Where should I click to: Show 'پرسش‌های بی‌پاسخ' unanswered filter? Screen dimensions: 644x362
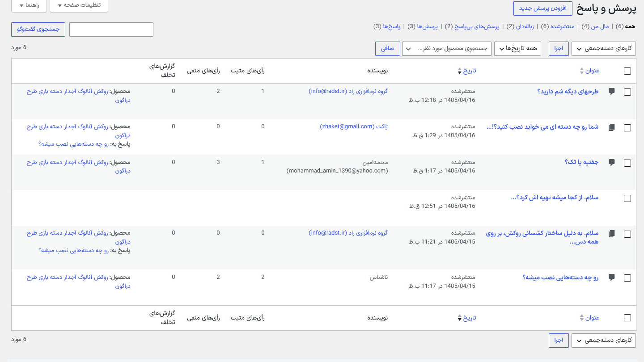pyautogui.click(x=477, y=26)
